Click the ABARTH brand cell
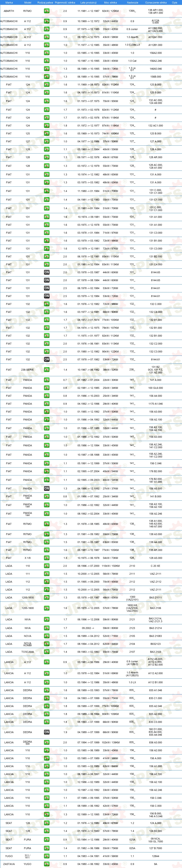 click(9, 11)
